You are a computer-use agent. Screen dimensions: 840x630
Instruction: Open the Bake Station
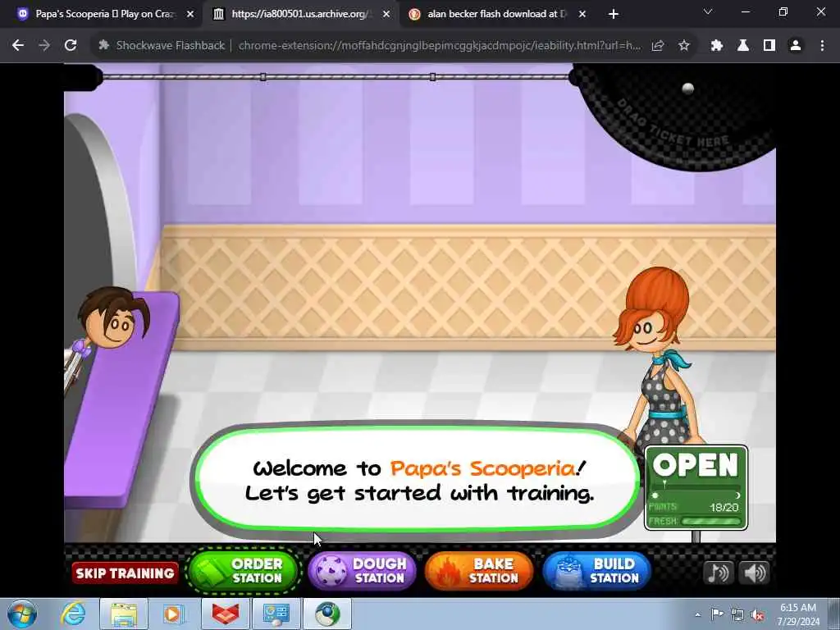[479, 571]
